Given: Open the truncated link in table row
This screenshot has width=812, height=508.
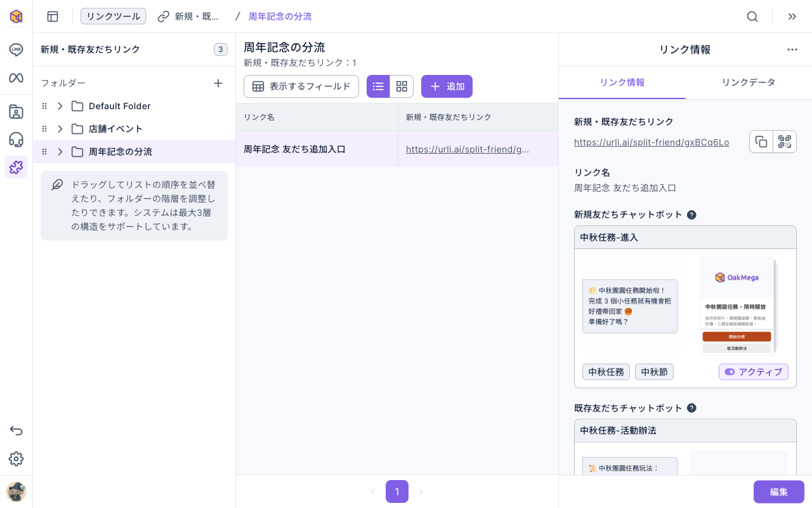Looking at the screenshot, I should (x=468, y=149).
